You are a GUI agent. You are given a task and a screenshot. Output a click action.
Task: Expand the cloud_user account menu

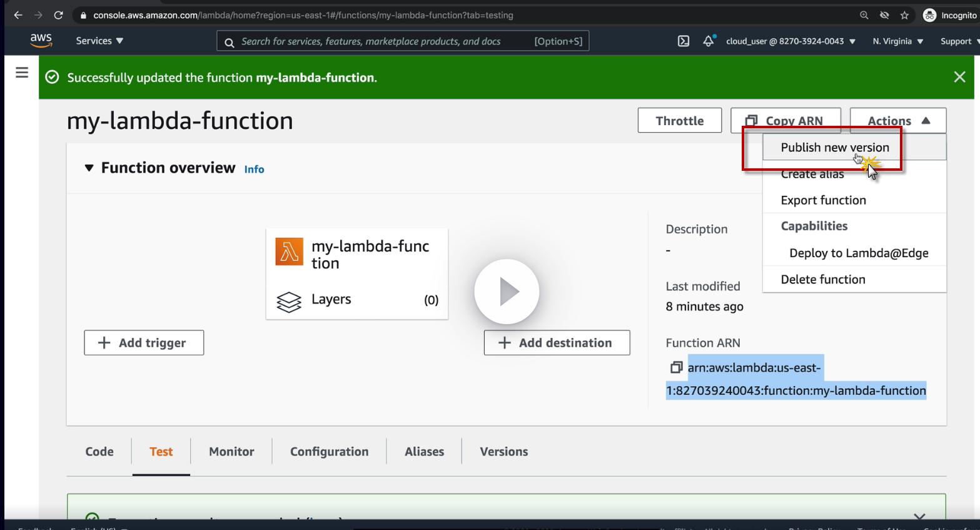(x=790, y=41)
